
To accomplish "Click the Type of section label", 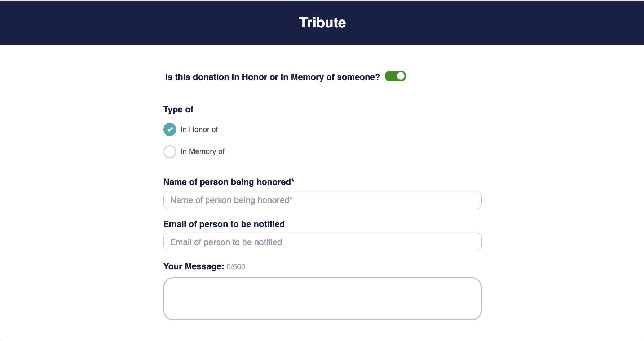I will (x=178, y=110).
